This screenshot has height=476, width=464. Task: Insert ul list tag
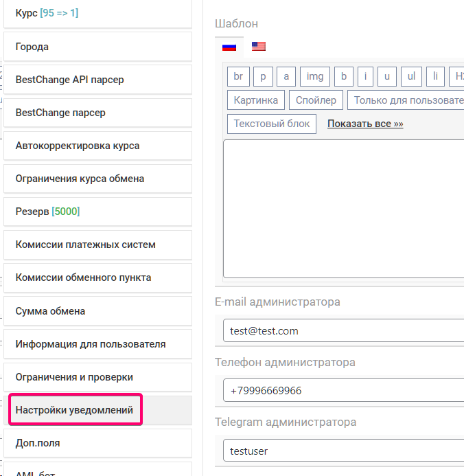coord(410,76)
